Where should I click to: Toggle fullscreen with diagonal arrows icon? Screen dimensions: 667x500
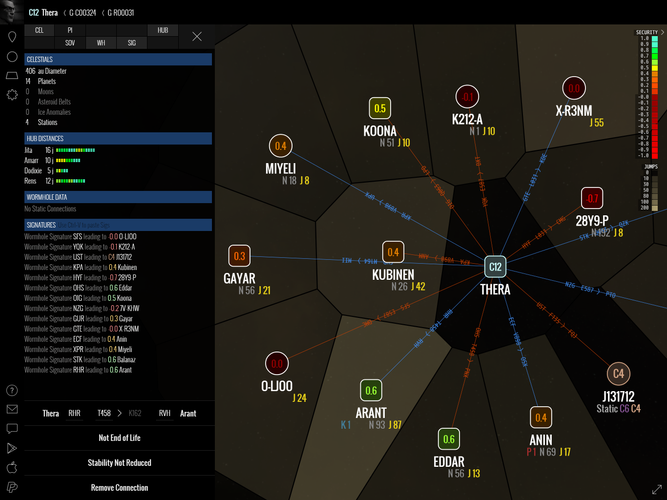(657, 489)
